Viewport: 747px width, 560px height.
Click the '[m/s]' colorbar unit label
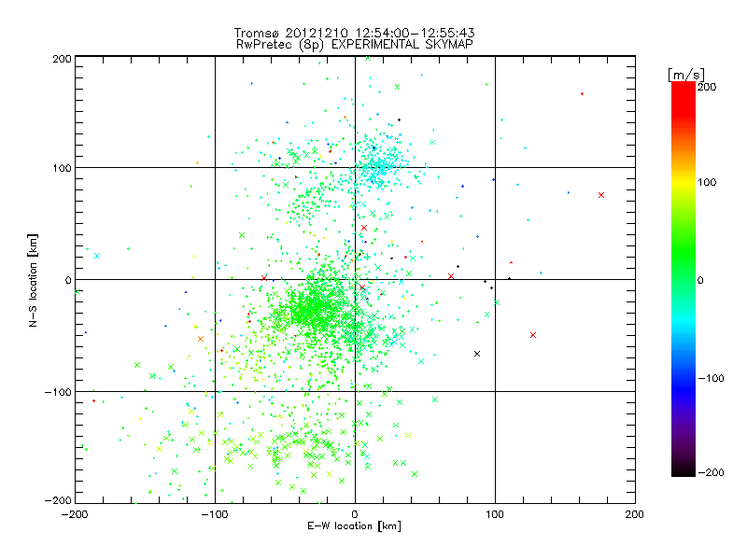click(686, 75)
